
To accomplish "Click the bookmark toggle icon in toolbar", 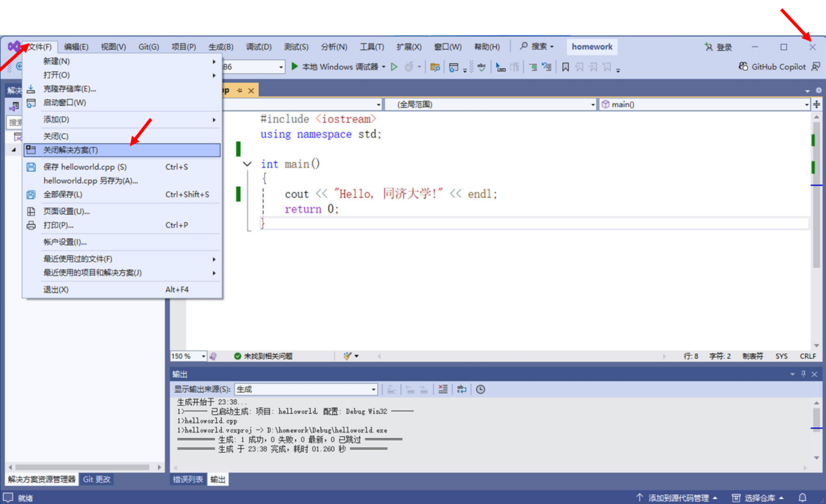I will (566, 67).
